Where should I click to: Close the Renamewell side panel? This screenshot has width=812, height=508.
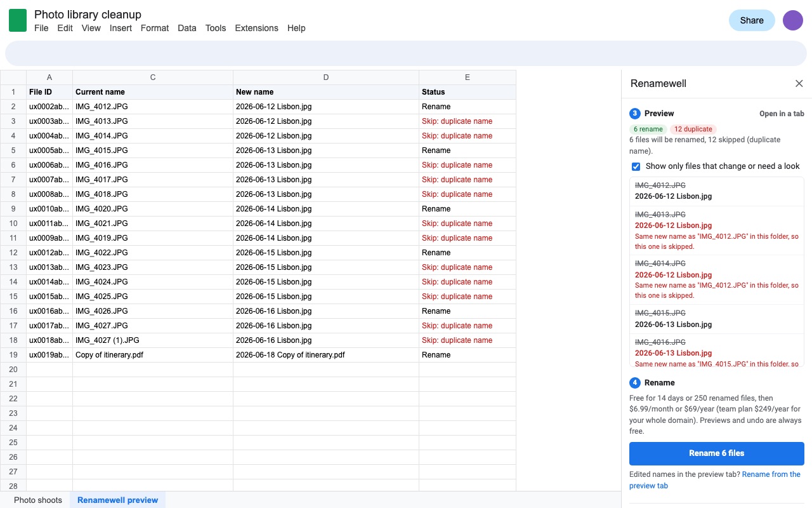[x=799, y=84]
